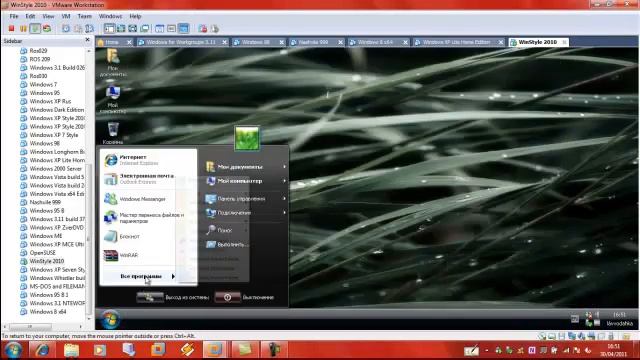Close the Sidebar panel

click(87, 40)
